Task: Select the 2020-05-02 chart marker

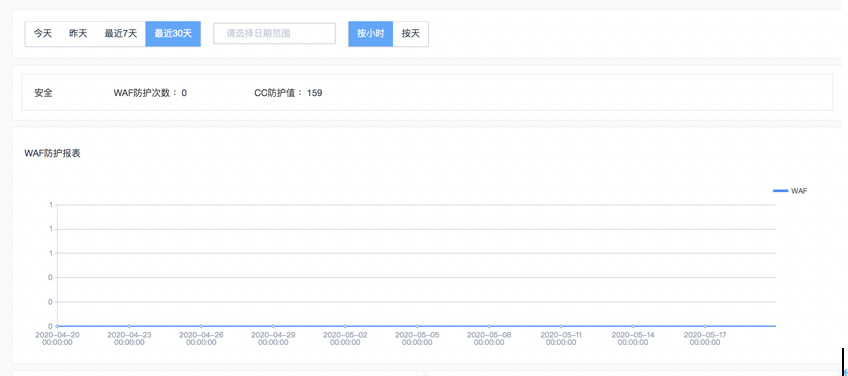Action: point(345,326)
